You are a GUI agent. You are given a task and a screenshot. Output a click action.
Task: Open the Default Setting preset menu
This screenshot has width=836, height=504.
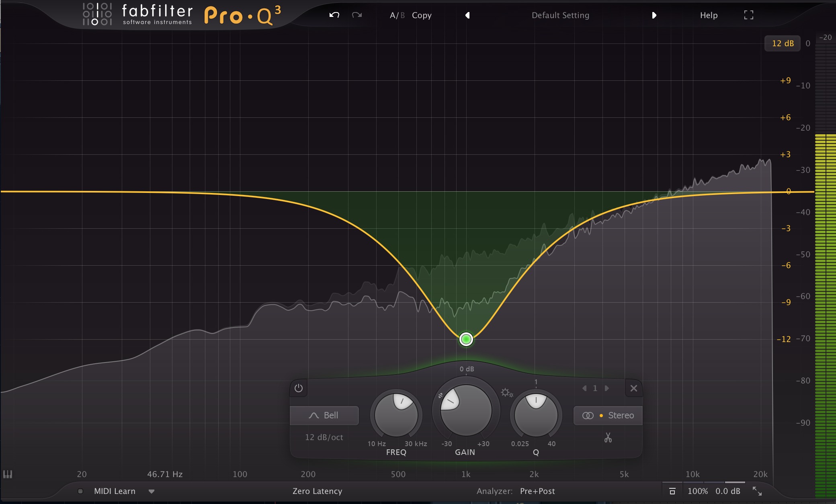pos(560,15)
